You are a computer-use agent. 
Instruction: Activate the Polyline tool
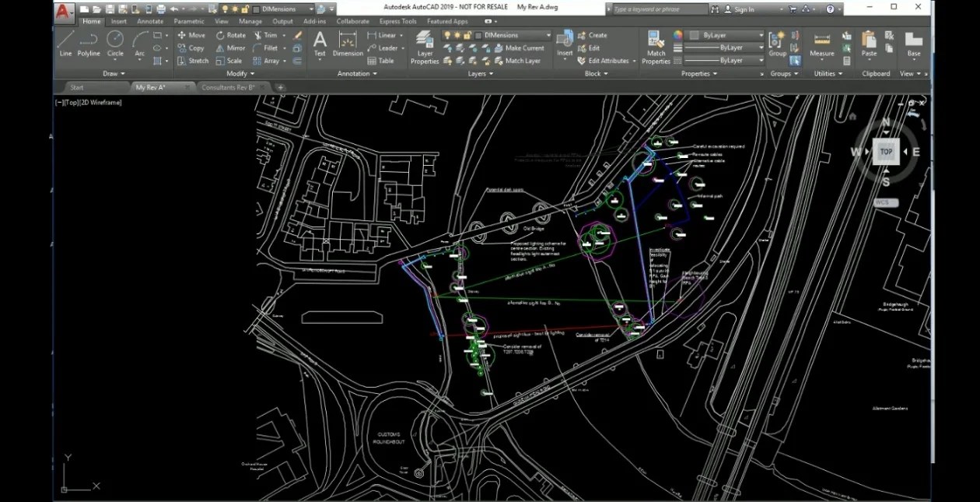(x=89, y=43)
